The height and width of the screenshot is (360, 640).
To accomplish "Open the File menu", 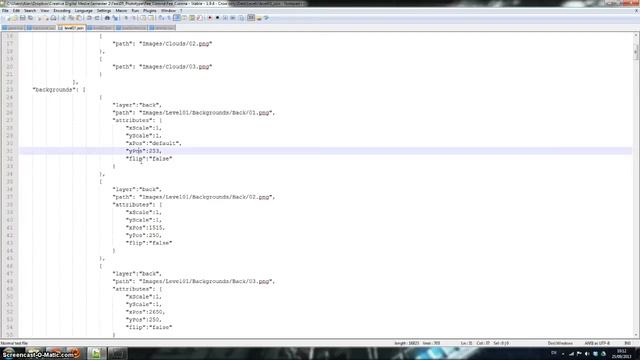I will (5, 11).
